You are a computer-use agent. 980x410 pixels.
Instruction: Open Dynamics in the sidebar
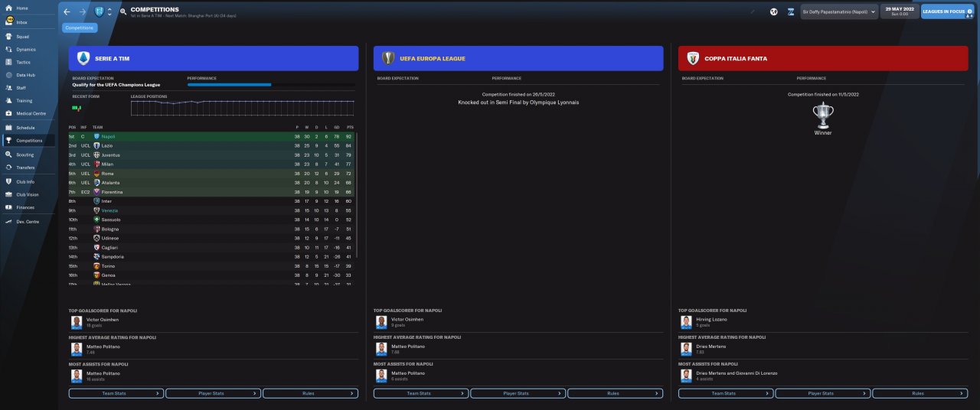(27, 49)
